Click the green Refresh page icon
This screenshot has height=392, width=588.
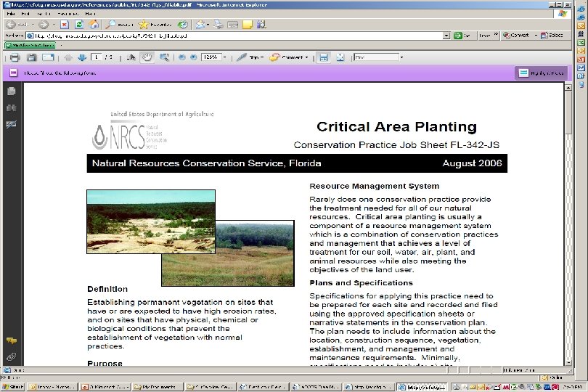pyautogui.click(x=79, y=25)
